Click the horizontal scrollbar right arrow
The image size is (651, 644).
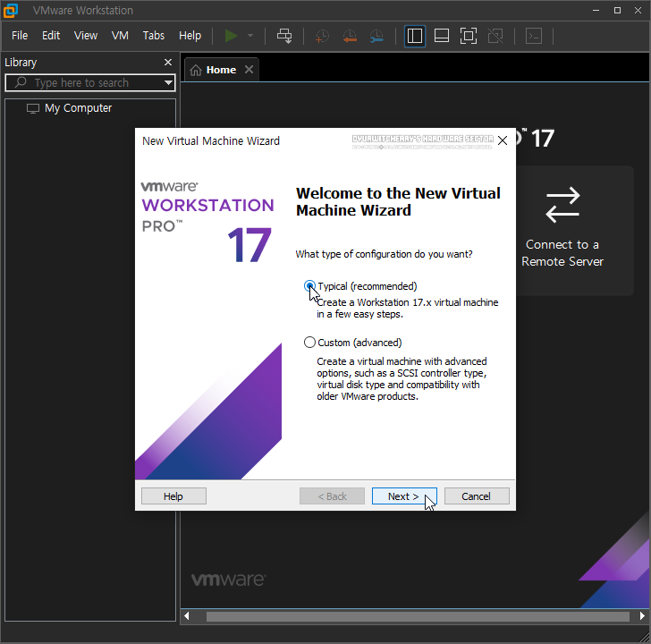click(642, 615)
